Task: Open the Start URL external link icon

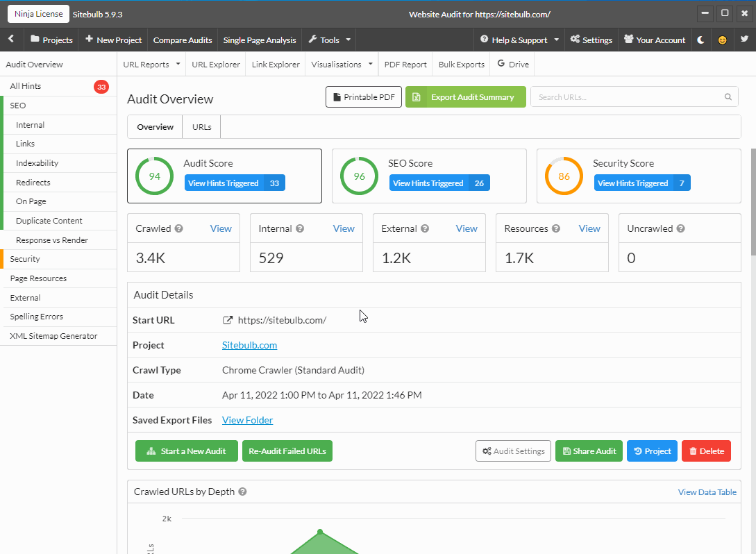Action: coord(228,320)
